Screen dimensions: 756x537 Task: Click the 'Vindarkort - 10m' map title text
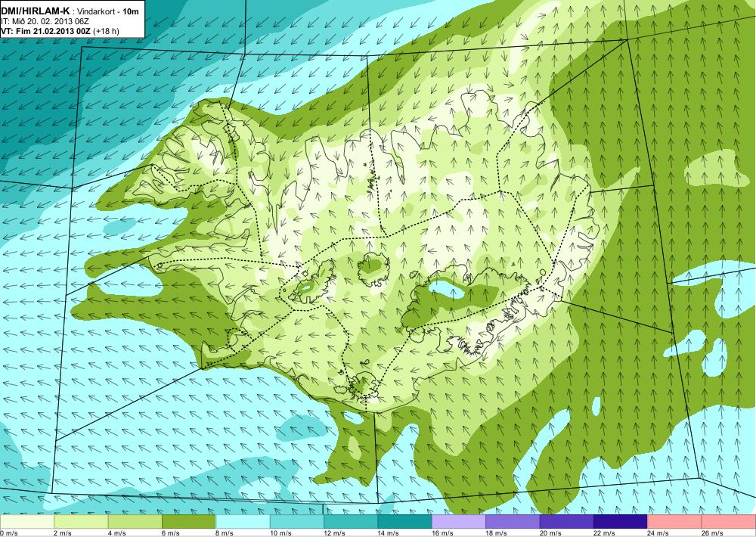pos(108,12)
